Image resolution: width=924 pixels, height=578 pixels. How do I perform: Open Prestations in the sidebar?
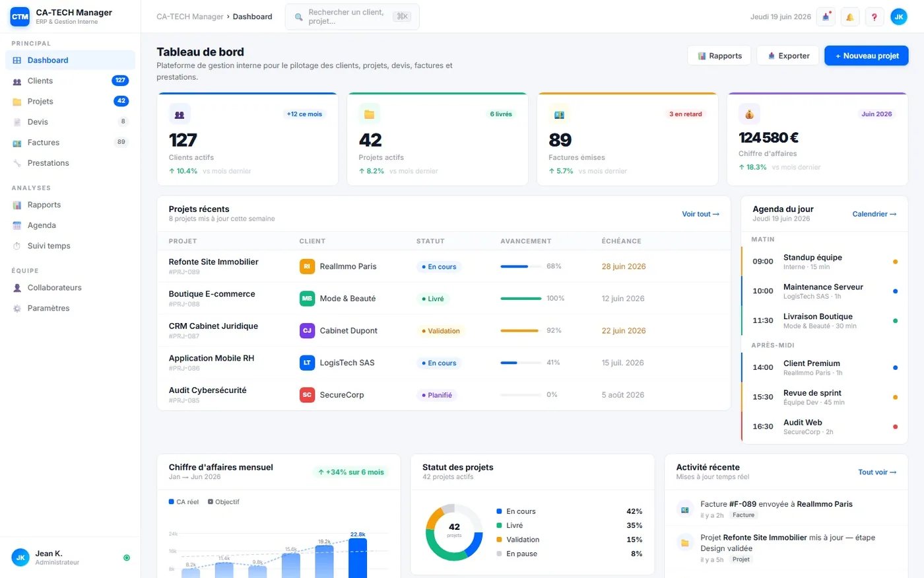[x=70, y=163]
